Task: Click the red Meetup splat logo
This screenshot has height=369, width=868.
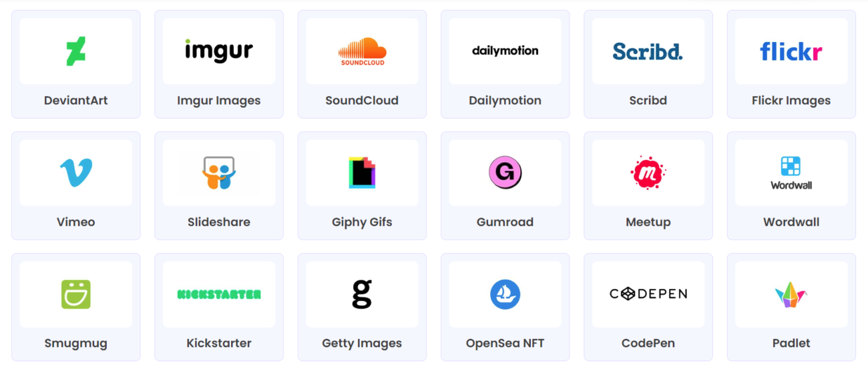Action: [648, 173]
